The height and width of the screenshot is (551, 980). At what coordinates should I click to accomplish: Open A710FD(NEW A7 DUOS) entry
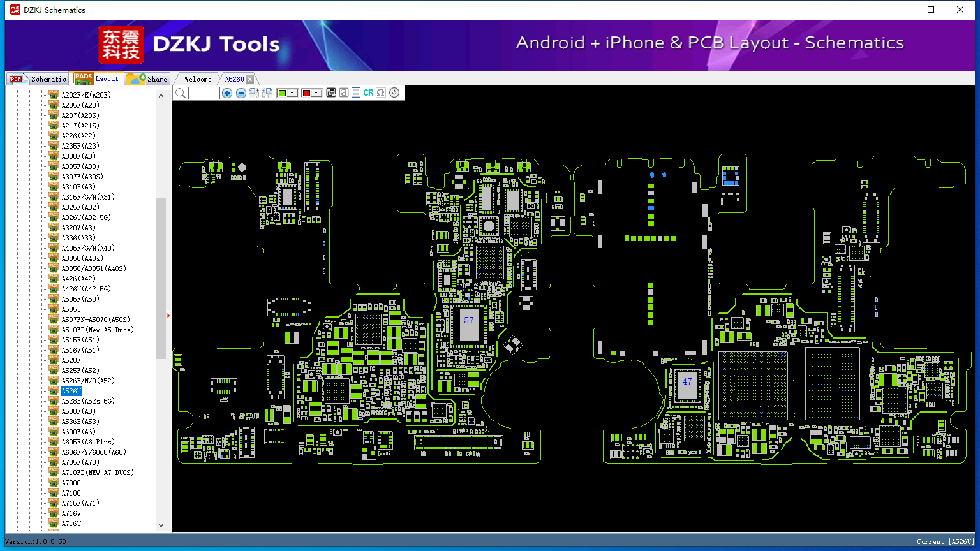coord(98,473)
